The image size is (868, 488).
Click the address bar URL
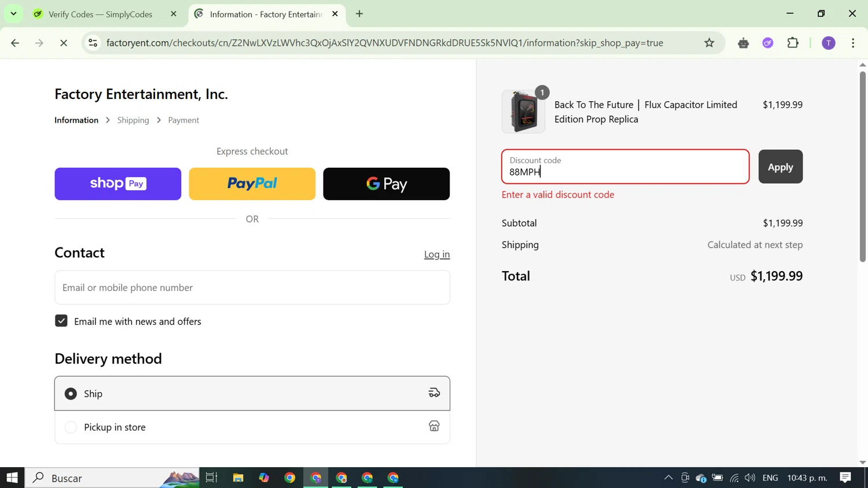[x=385, y=43]
